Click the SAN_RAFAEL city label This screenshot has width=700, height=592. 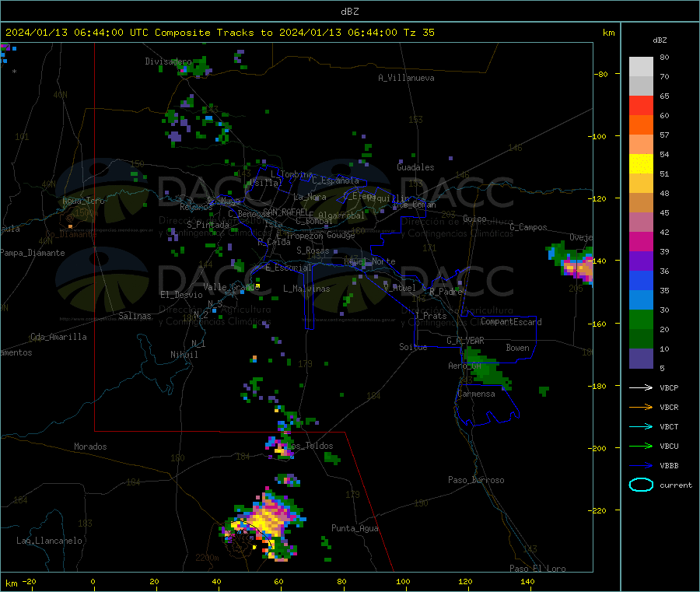pos(285,212)
